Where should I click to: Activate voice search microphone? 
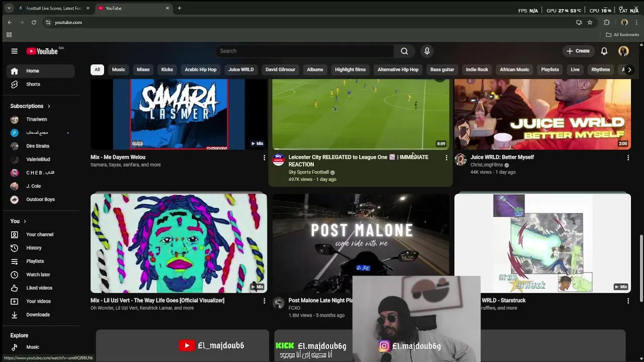427,51
